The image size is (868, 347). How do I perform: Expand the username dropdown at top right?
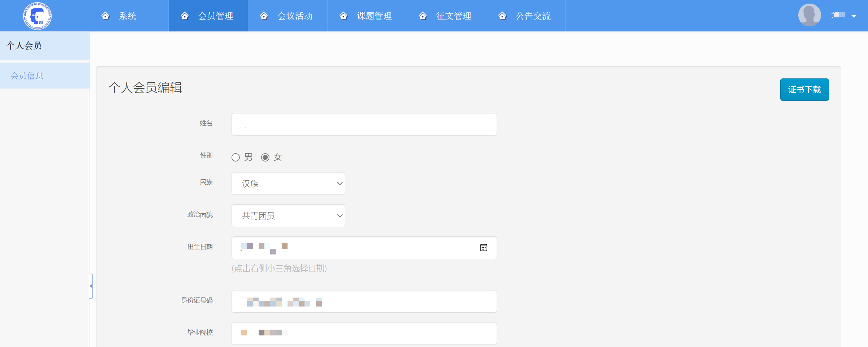pyautogui.click(x=854, y=16)
